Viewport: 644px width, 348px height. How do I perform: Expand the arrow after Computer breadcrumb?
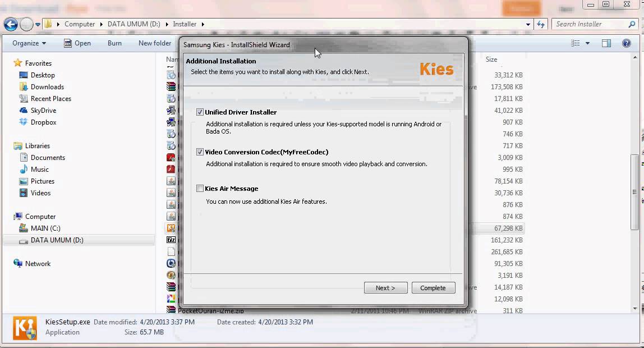(x=101, y=24)
